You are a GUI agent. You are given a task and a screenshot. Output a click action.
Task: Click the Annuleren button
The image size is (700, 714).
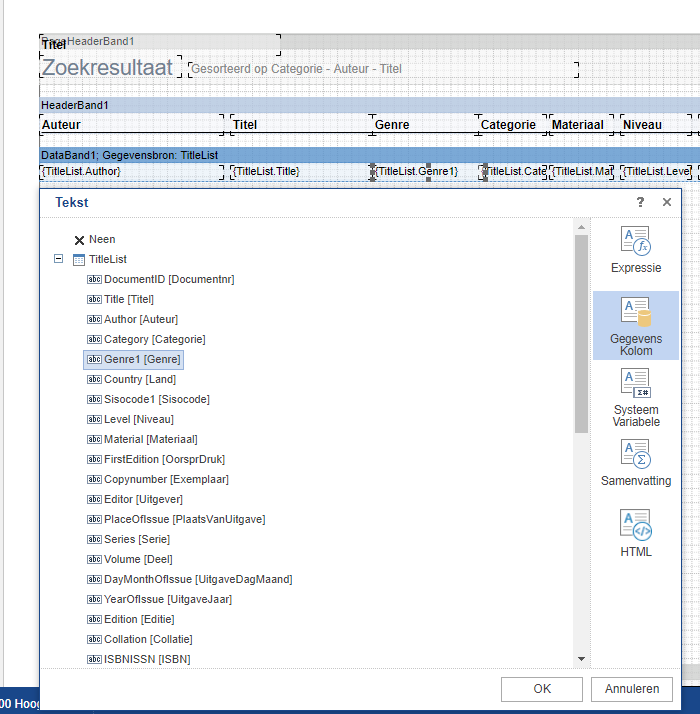(632, 689)
